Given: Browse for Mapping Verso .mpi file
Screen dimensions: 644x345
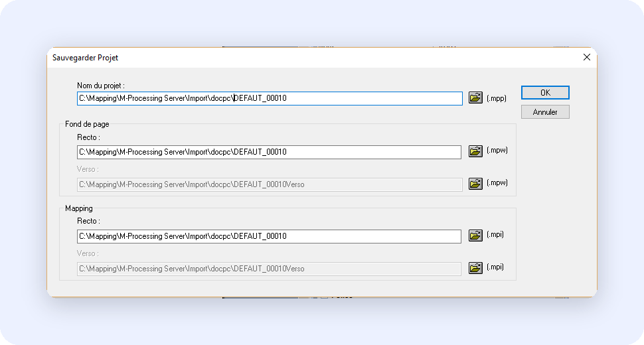Looking at the screenshot, I should (475, 268).
